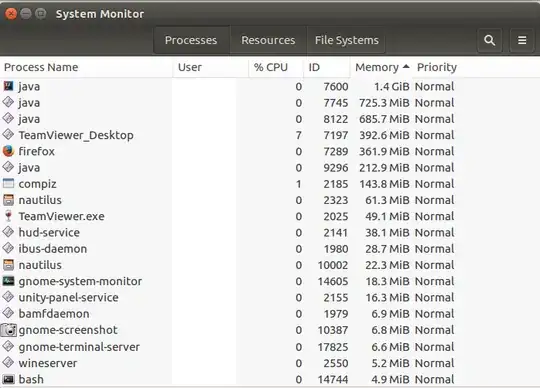Click the nautilus icon for ID 2323
Screen dimensions: 540x388
(8, 200)
